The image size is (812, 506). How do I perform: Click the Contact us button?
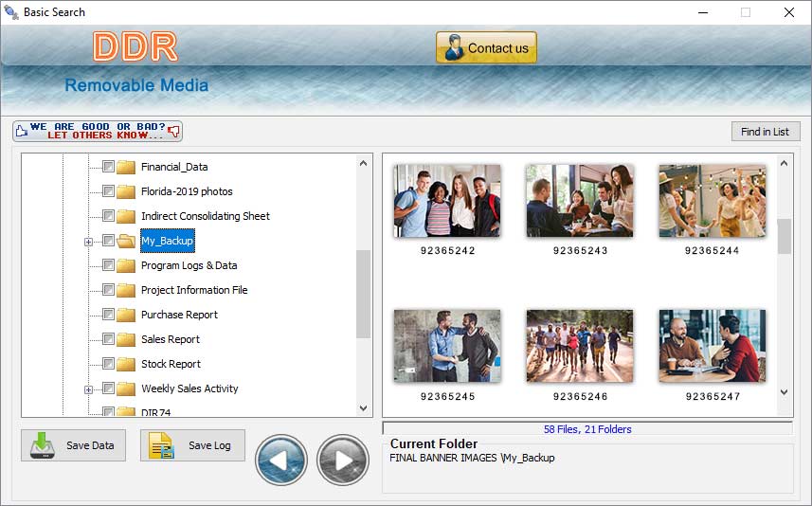[486, 47]
